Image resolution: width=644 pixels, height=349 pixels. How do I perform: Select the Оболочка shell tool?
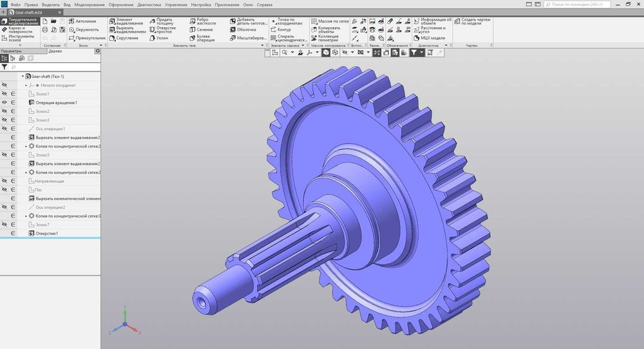click(x=243, y=30)
